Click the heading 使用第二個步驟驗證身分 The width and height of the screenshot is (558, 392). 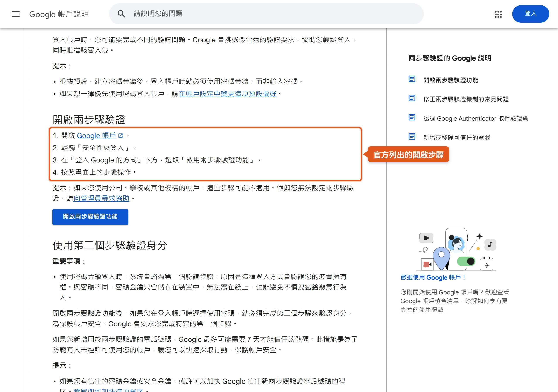110,245
